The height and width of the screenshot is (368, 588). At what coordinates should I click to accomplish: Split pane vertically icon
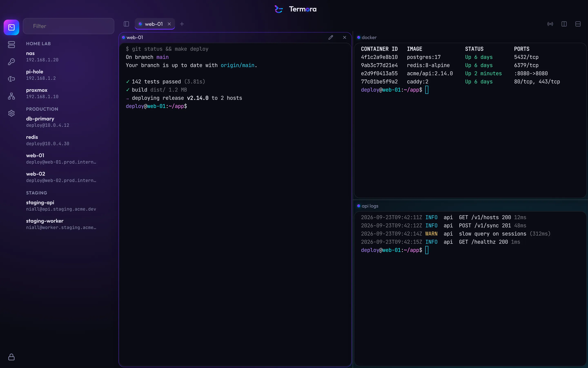(x=564, y=24)
